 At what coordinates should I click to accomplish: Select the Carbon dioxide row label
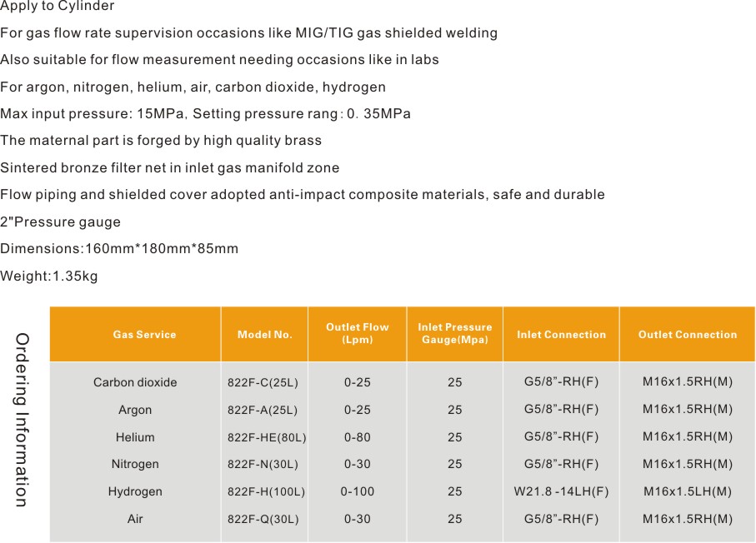[135, 383]
